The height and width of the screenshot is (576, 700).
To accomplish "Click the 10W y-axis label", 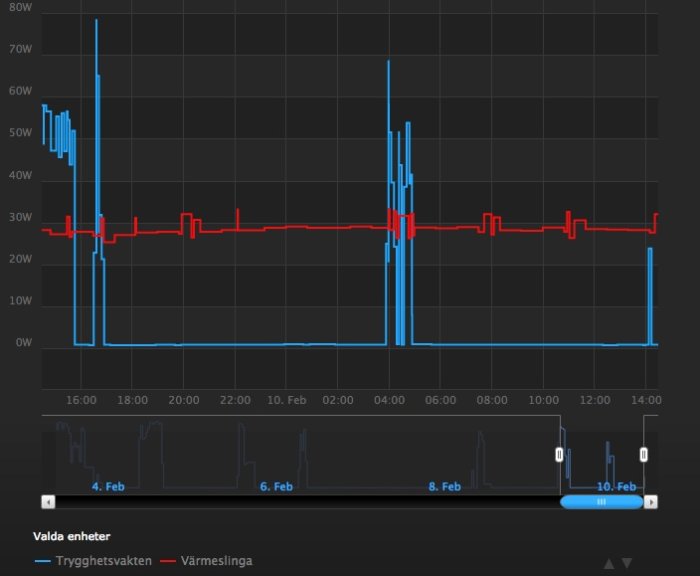I will click(21, 301).
